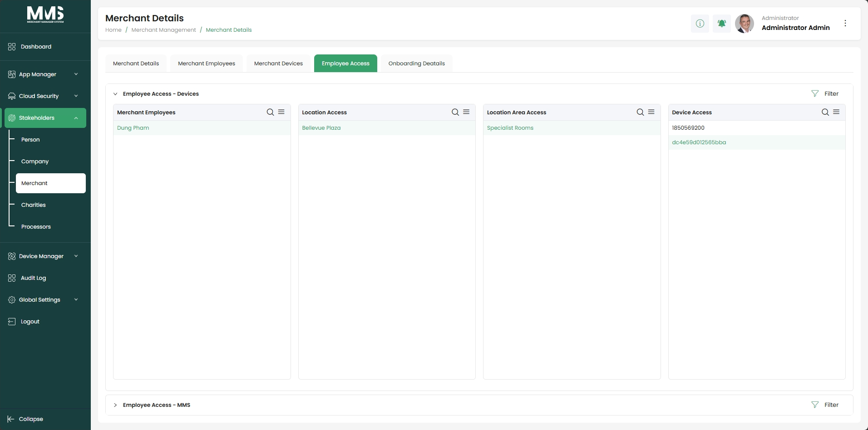Expand App Manager chevron
This screenshot has width=868, height=430.
76,74
